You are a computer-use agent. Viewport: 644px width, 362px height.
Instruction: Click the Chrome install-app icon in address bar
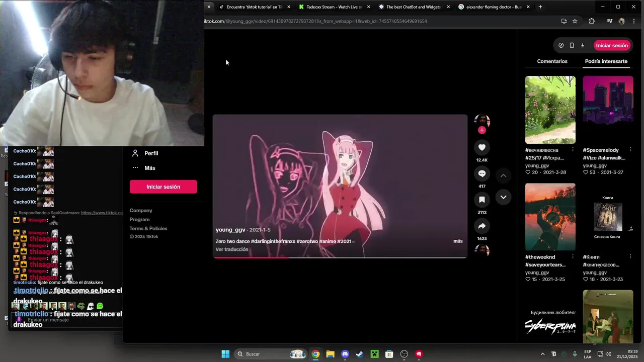click(564, 21)
